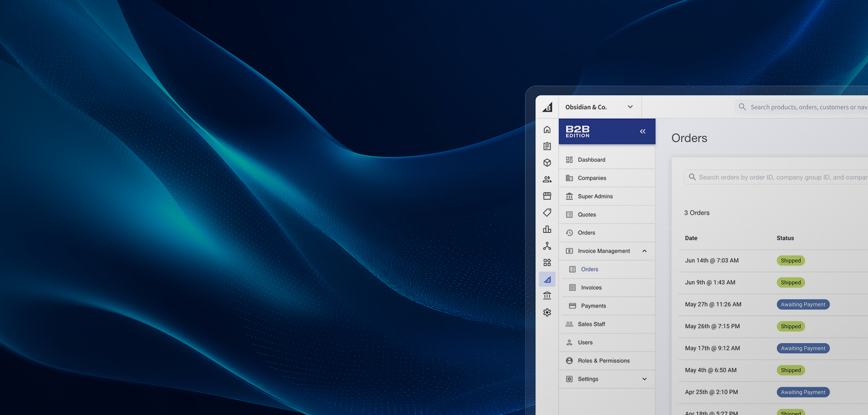Expand the Settings submenu chevron
Screen dimensions: 868x415
pos(644,379)
